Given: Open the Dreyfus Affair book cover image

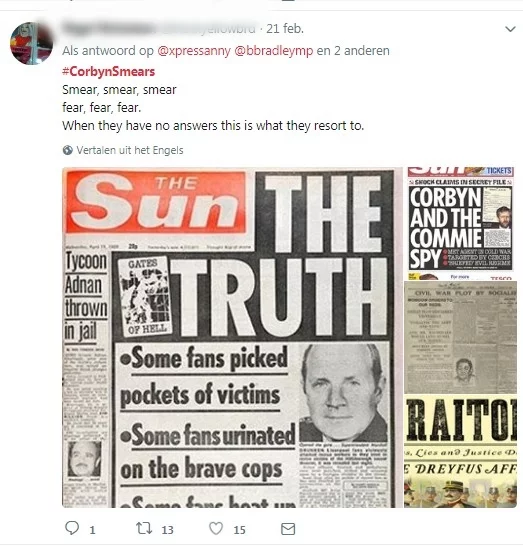Looking at the screenshot, I should 460,451.
